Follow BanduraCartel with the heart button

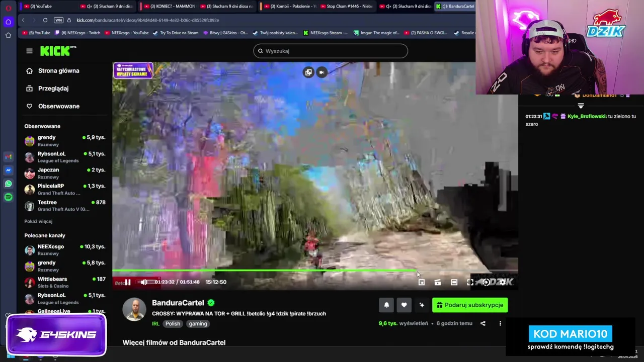[x=404, y=305]
